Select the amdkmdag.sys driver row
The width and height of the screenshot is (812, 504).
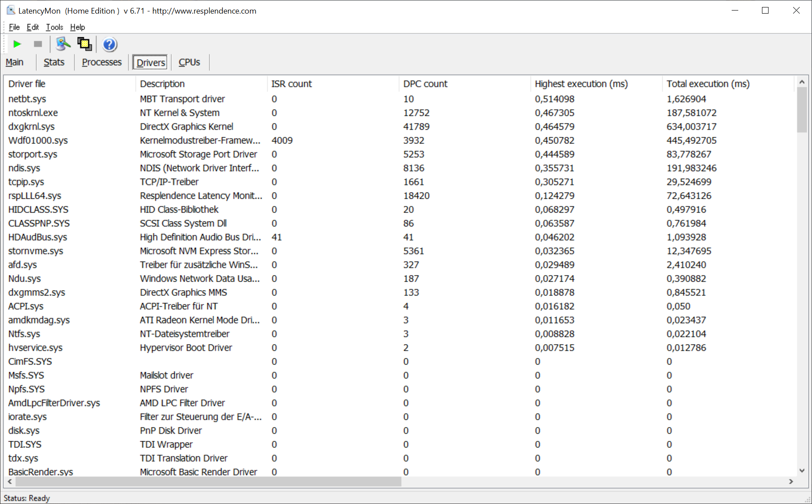coord(400,320)
